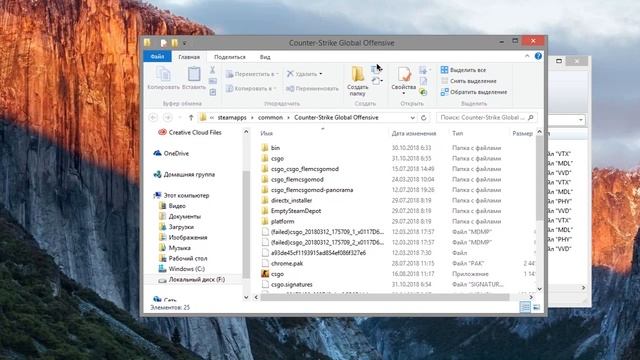Click the Forward navigation arrow
640x360 pixels.
point(167,118)
